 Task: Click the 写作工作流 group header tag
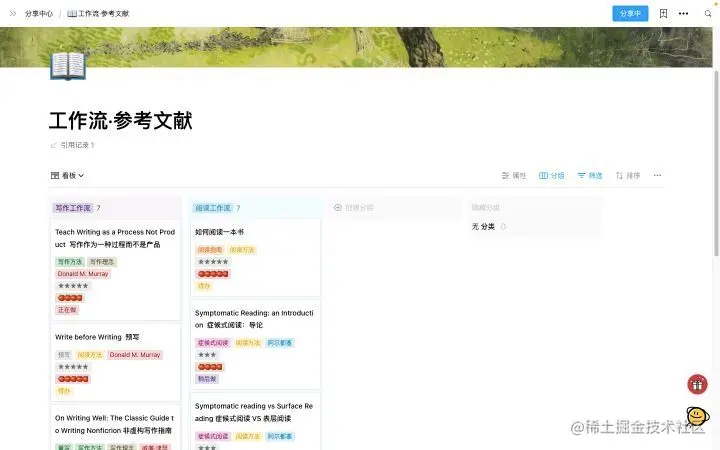pyautogui.click(x=73, y=208)
